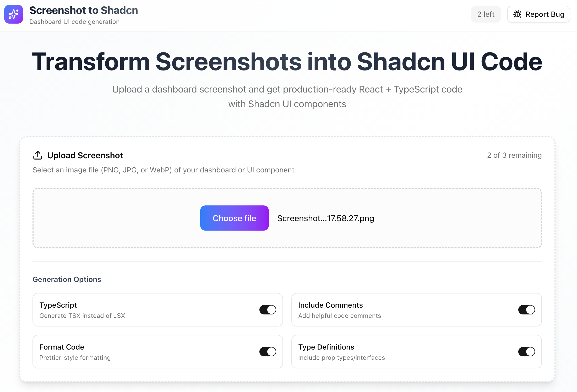
Task: Toggle Format Code off
Action: 267,352
